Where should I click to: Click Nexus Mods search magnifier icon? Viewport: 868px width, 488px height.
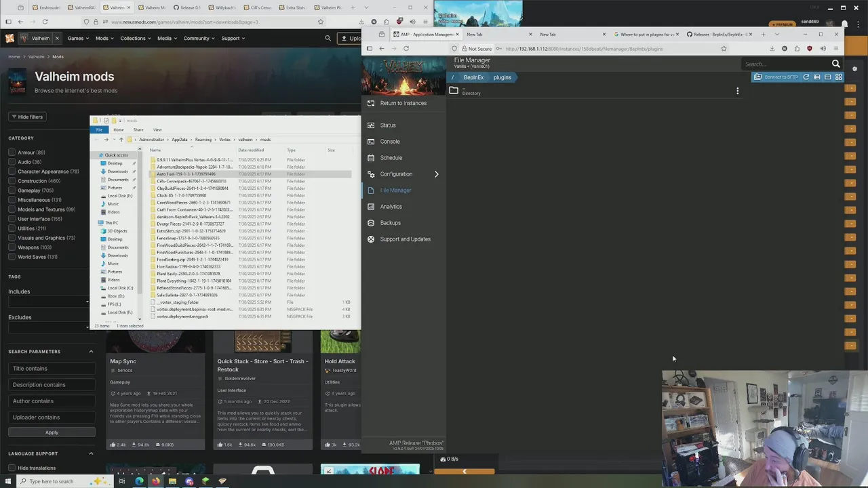pos(328,39)
